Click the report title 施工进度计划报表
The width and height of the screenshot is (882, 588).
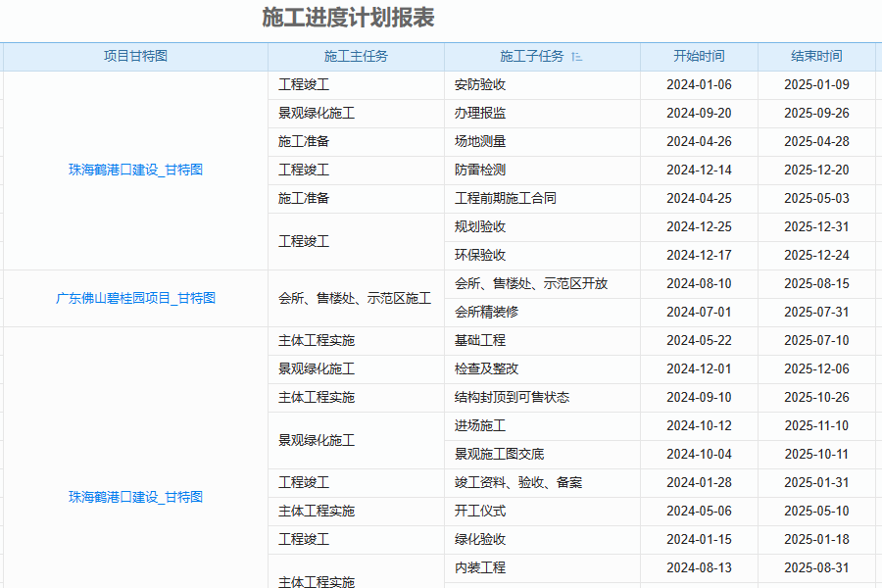348,18
